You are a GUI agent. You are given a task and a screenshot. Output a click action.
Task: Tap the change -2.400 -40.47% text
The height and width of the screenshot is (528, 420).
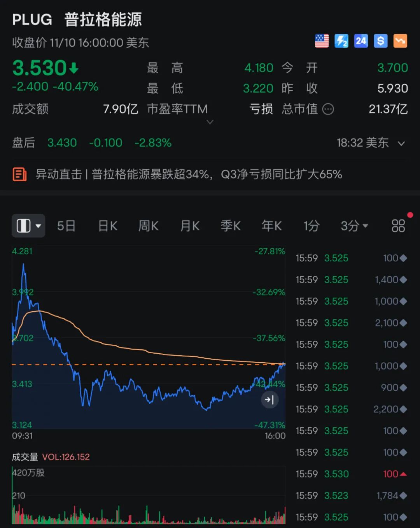click(x=55, y=87)
